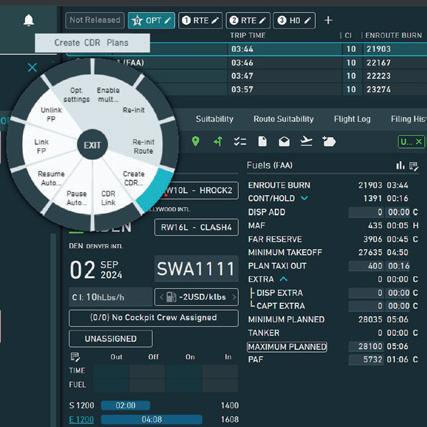
Task: Select next fuel price with right arrow
Action: tap(234, 297)
